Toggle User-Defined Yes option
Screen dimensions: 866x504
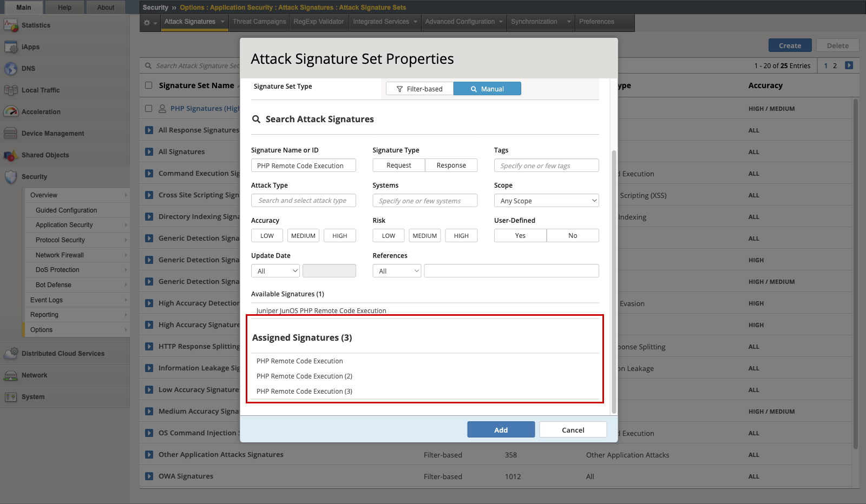pyautogui.click(x=520, y=236)
